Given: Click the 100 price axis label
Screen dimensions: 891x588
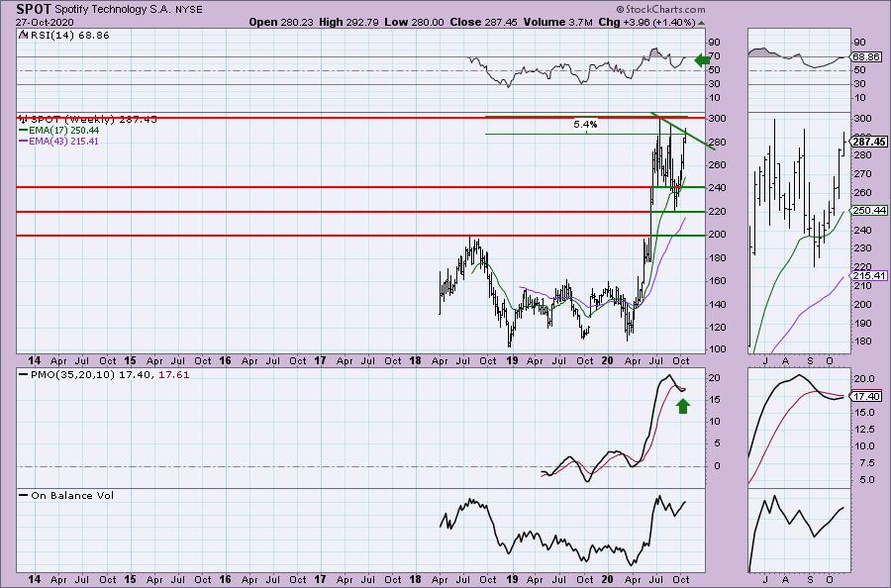Looking at the screenshot, I should coord(716,348).
